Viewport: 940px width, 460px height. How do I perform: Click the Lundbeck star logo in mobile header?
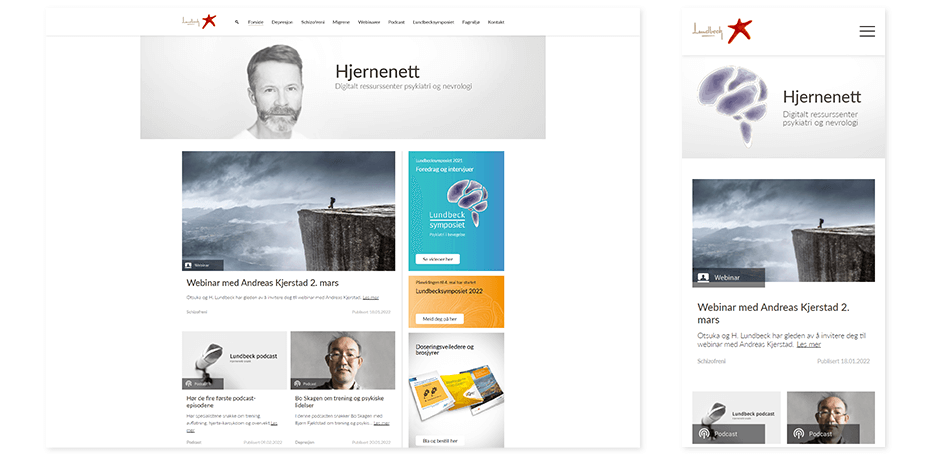pos(722,31)
